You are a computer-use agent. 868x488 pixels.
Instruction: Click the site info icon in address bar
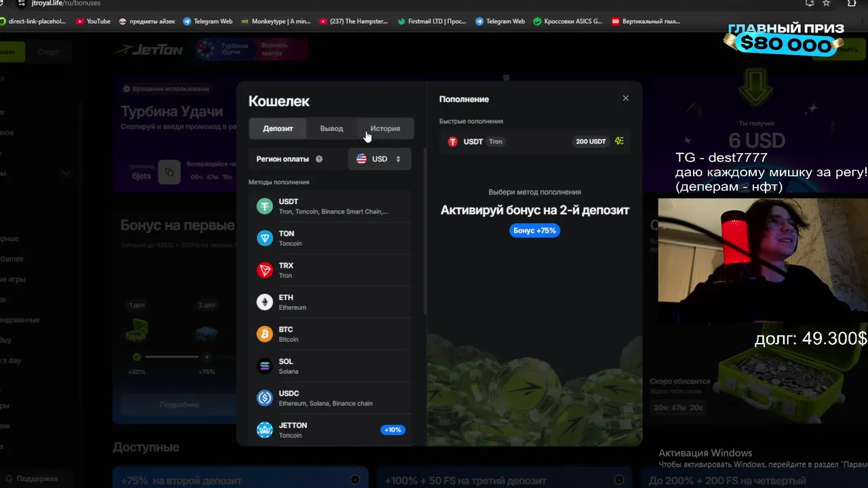tap(21, 3)
